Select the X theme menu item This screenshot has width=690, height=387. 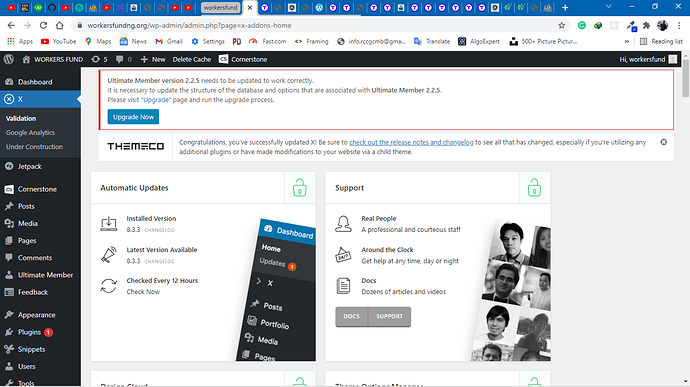(x=40, y=99)
